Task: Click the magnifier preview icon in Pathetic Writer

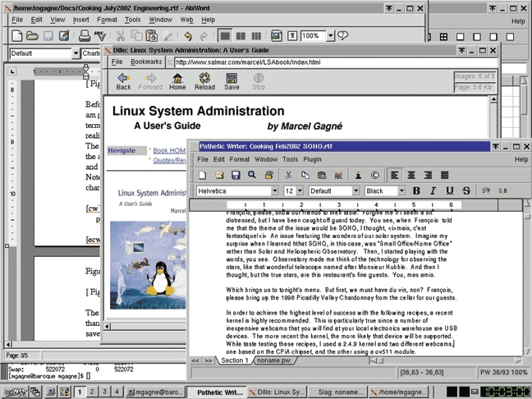Action: click(x=253, y=175)
